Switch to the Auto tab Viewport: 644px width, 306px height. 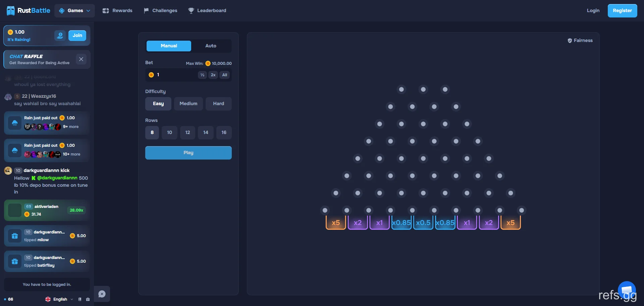[211, 46]
